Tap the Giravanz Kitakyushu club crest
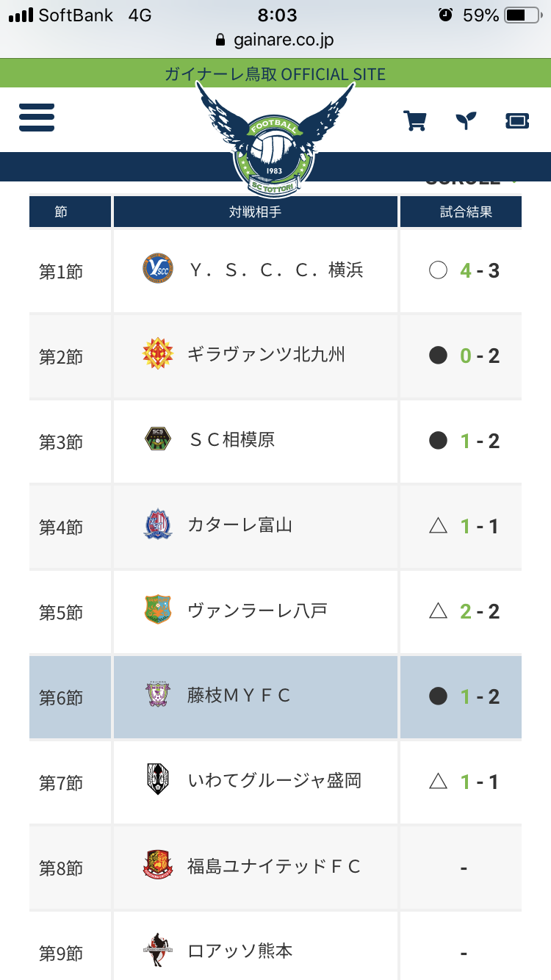 (x=157, y=355)
